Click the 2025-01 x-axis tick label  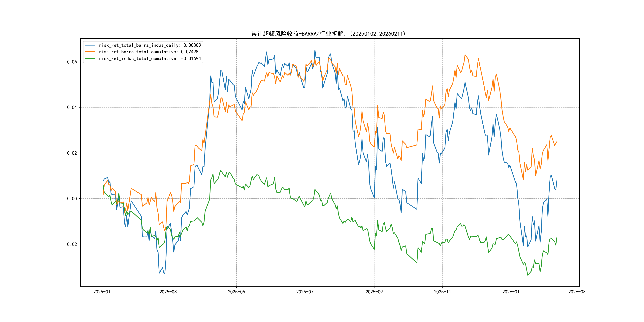pos(102,292)
